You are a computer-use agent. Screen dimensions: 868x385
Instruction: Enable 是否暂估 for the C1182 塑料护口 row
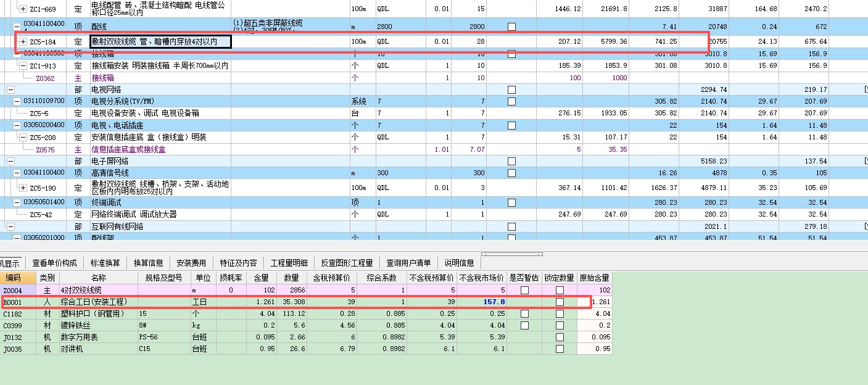[x=525, y=313]
